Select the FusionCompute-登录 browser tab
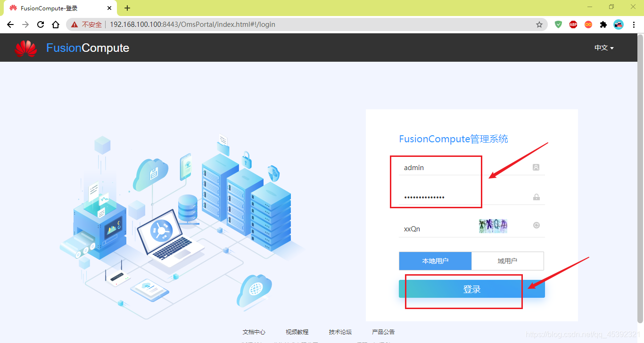 (61, 8)
